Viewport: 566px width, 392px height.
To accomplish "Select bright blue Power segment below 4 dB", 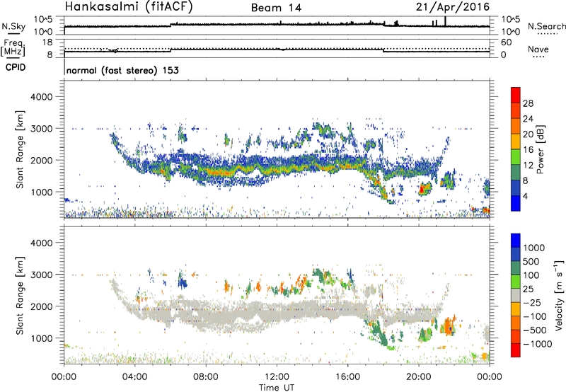I will click(x=516, y=203).
